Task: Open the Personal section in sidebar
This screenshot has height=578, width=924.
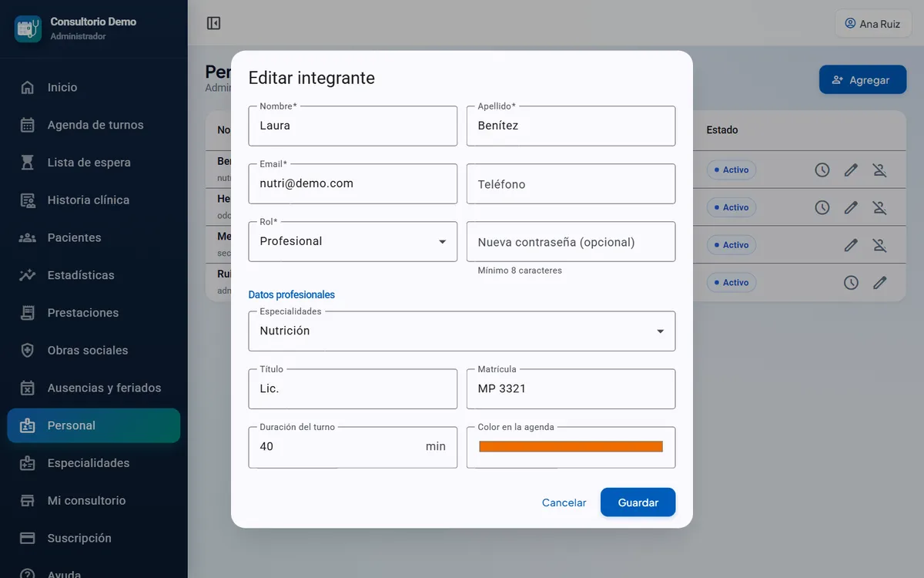Action: (x=94, y=425)
